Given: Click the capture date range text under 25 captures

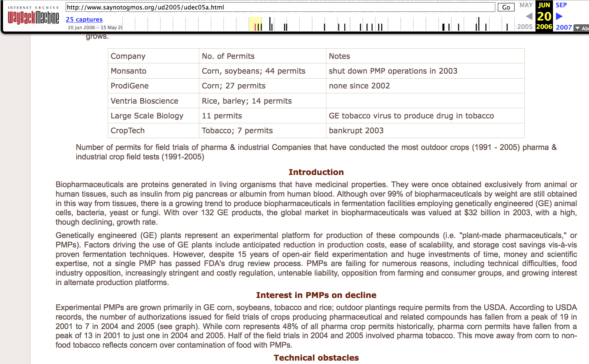Looking at the screenshot, I should click(x=95, y=27).
